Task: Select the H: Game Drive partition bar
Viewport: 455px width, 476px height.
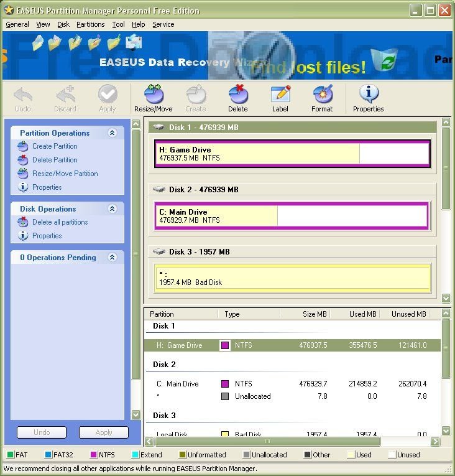Action: click(292, 154)
